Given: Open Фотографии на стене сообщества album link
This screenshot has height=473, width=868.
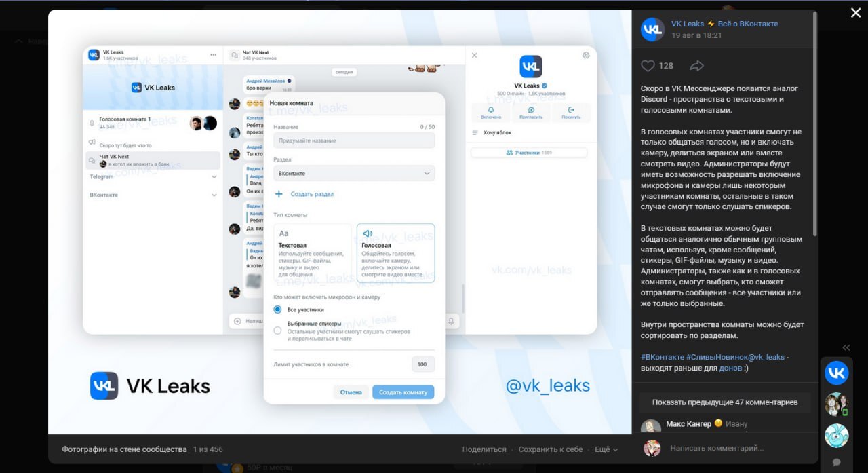Looking at the screenshot, I should pos(124,449).
